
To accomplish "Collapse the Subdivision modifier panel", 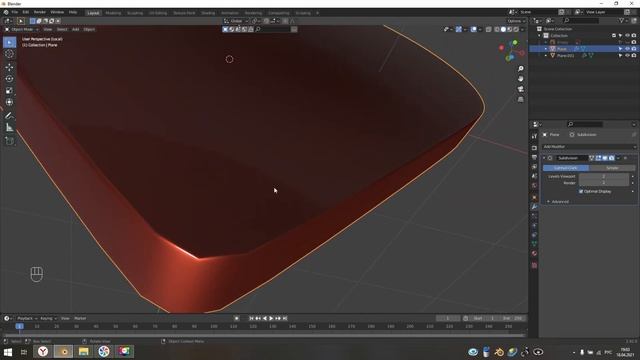I will click(x=544, y=158).
